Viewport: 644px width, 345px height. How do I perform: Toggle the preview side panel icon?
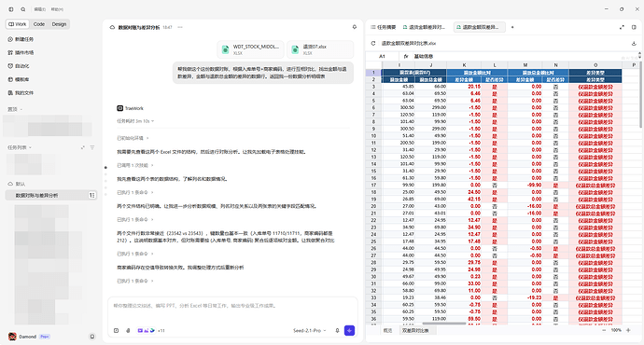634,27
